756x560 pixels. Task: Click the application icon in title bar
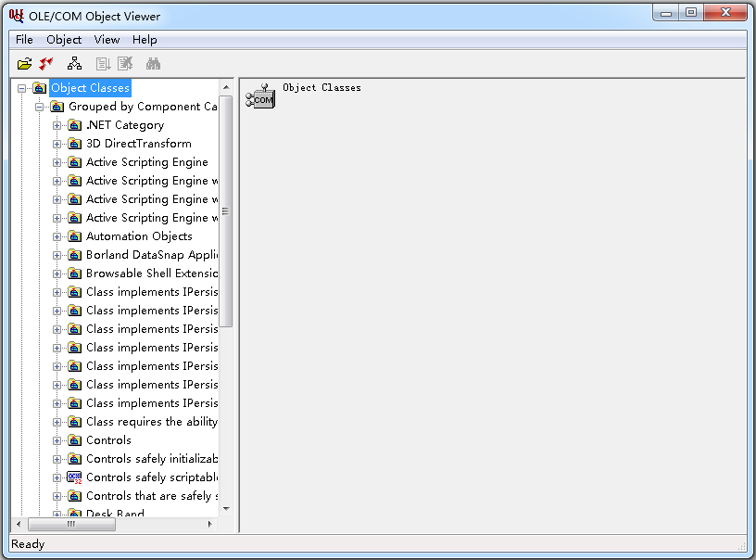coord(17,16)
